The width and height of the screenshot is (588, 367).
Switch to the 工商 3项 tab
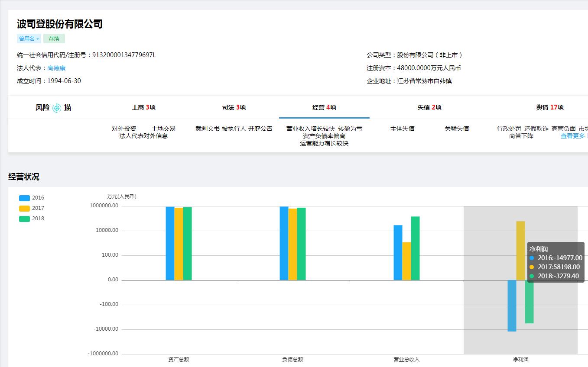click(144, 107)
